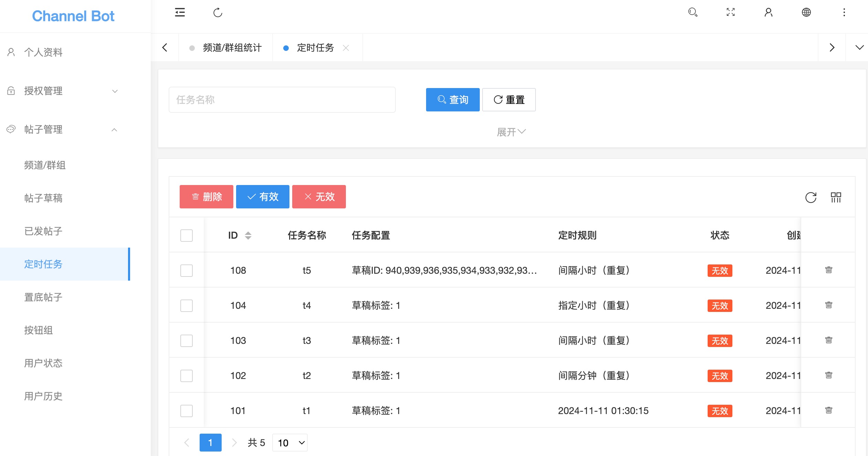Collapse the sidebar menu icon

pyautogui.click(x=180, y=13)
